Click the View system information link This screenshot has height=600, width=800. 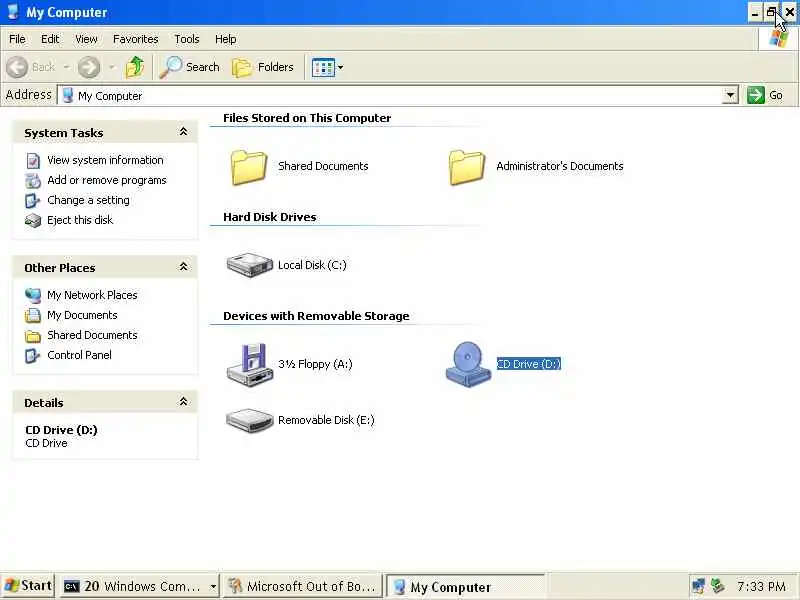coord(105,160)
